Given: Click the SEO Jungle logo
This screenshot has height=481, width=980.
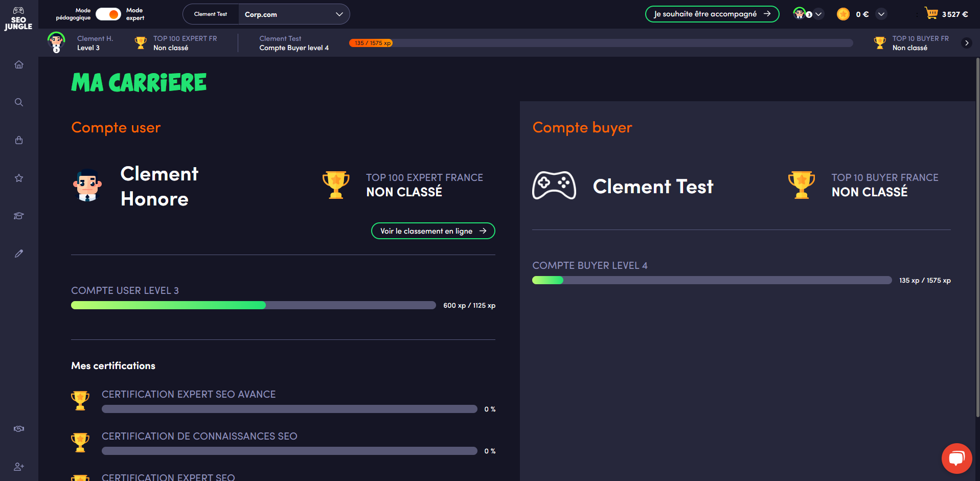Looking at the screenshot, I should pos(18,19).
